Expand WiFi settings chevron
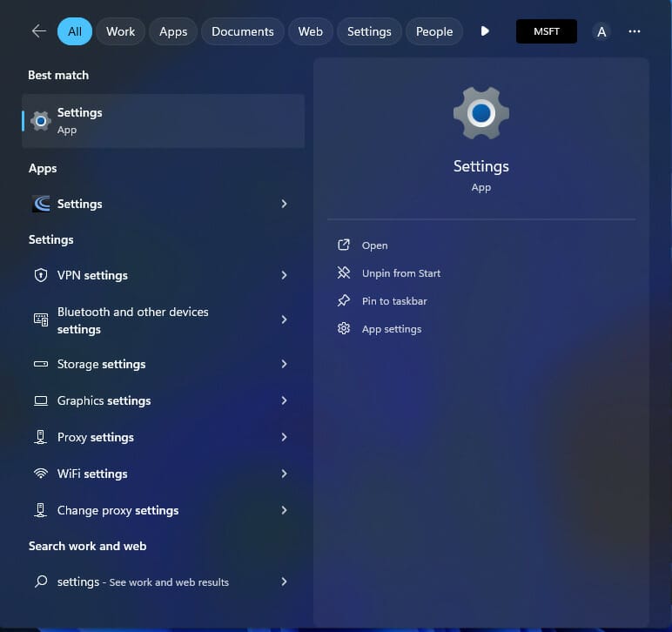The height and width of the screenshot is (632, 672). coord(284,474)
